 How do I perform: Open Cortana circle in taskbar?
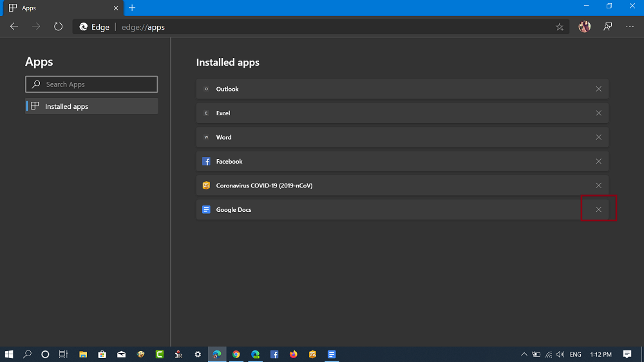coord(45,354)
